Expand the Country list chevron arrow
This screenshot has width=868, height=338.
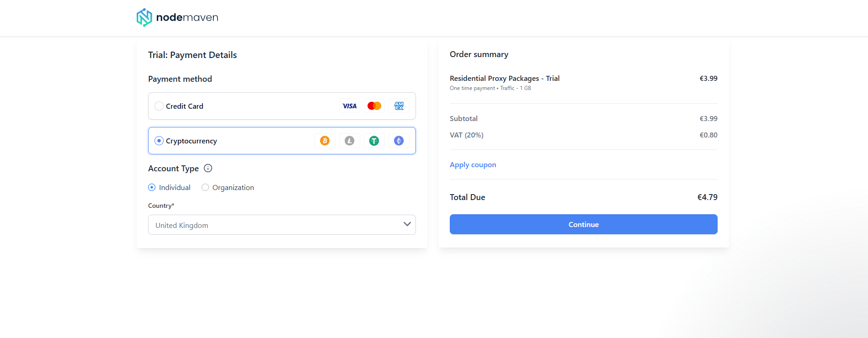coord(407,224)
